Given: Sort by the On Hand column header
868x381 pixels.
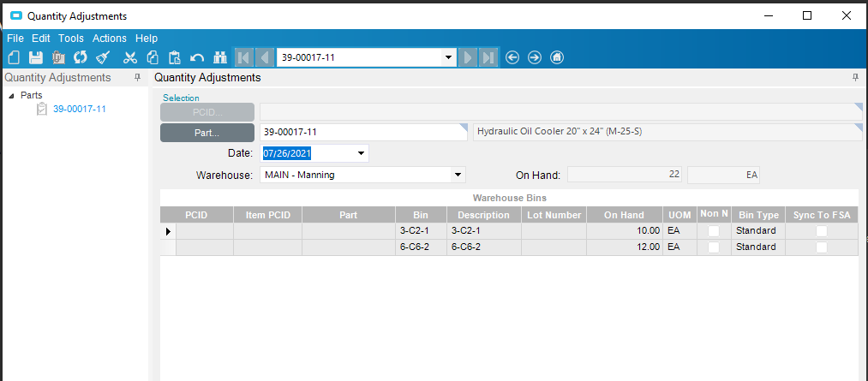Looking at the screenshot, I should pos(625,215).
